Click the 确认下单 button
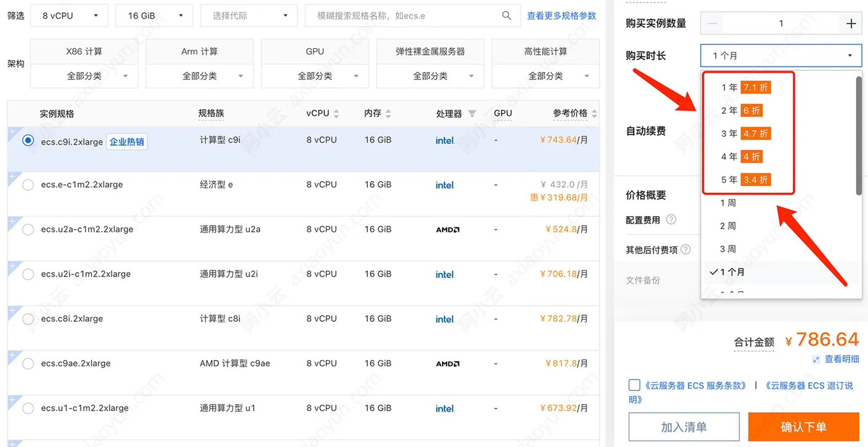 click(804, 427)
